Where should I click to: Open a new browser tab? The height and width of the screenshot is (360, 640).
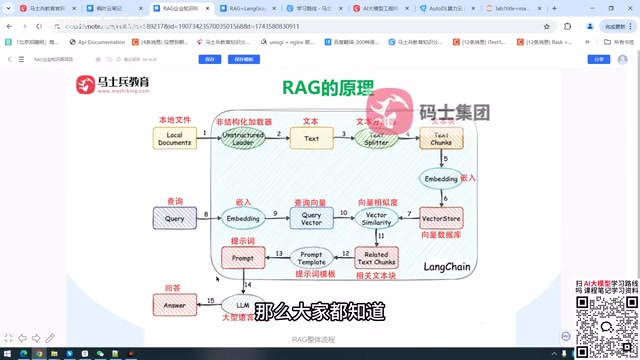(554, 8)
